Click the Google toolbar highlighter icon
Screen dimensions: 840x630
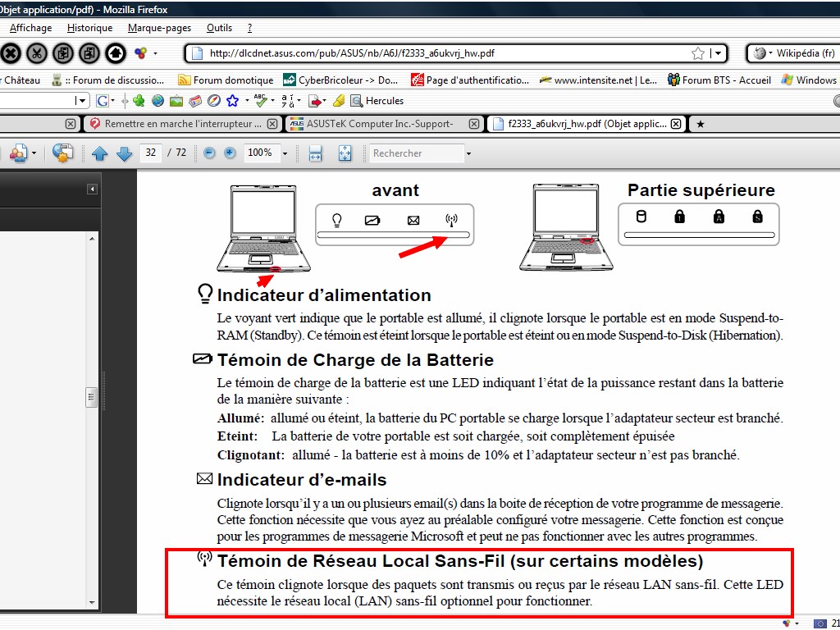click(338, 101)
